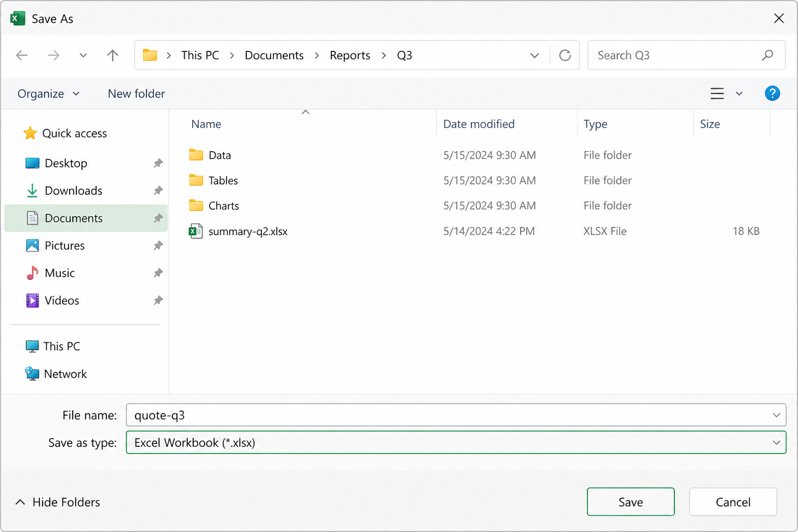This screenshot has width=798, height=532.
Task: Click the pin icon next to Desktop
Action: tap(158, 163)
